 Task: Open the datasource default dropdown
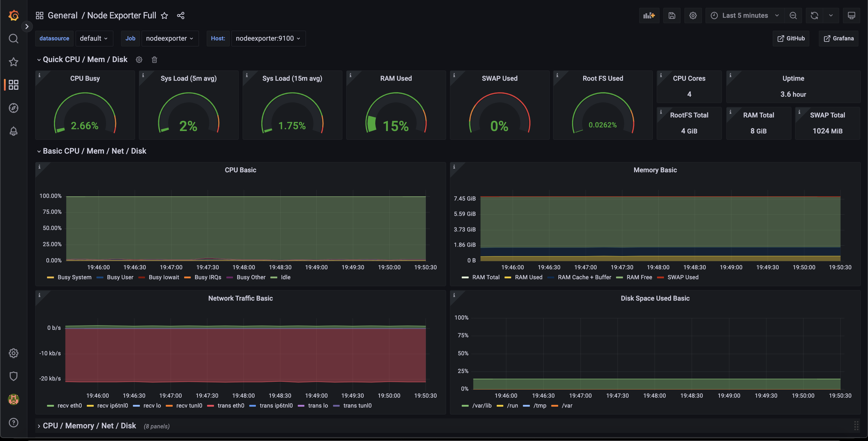point(94,38)
